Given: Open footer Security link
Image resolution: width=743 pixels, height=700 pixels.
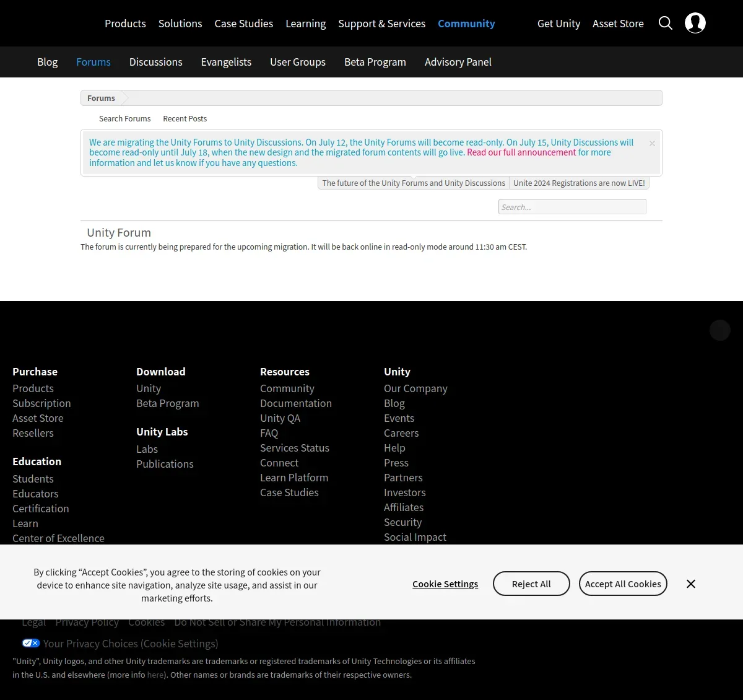Looking at the screenshot, I should 402,522.
